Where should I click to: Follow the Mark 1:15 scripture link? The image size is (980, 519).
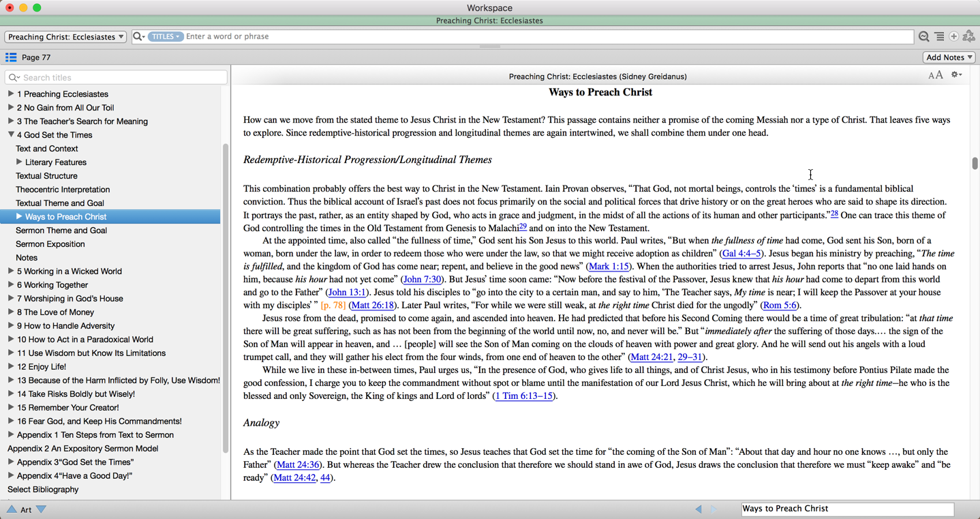[x=609, y=267]
